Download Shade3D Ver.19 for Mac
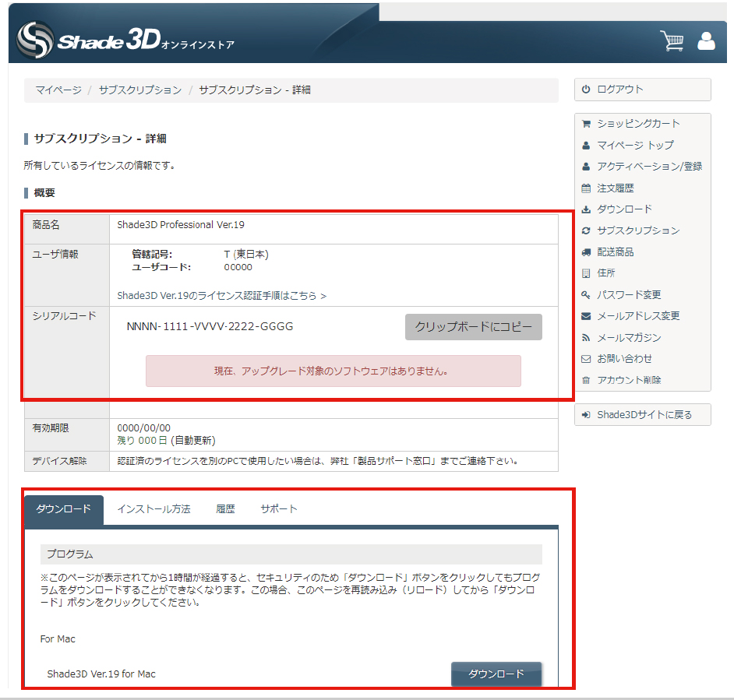The height and width of the screenshot is (700, 734). 496,674
